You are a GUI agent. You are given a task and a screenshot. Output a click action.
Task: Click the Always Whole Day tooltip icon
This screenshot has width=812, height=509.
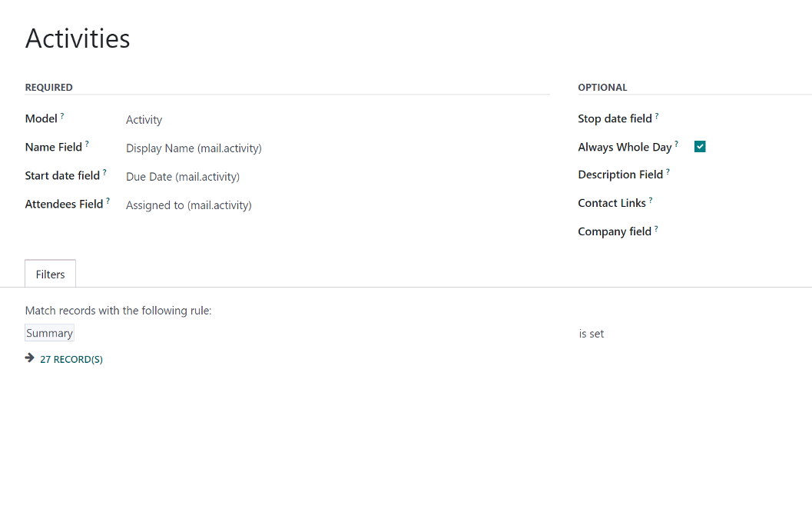tap(676, 144)
